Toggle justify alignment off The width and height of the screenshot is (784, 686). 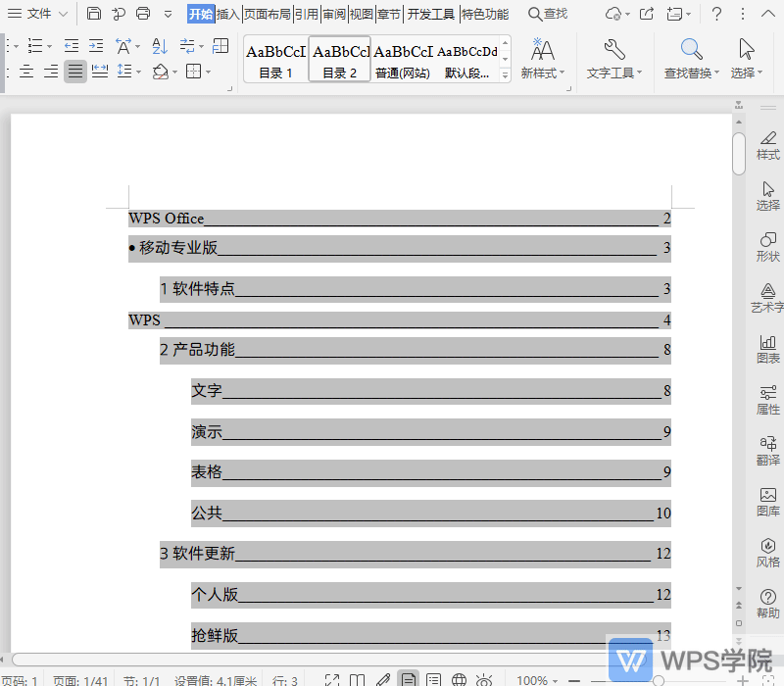pos(74,71)
